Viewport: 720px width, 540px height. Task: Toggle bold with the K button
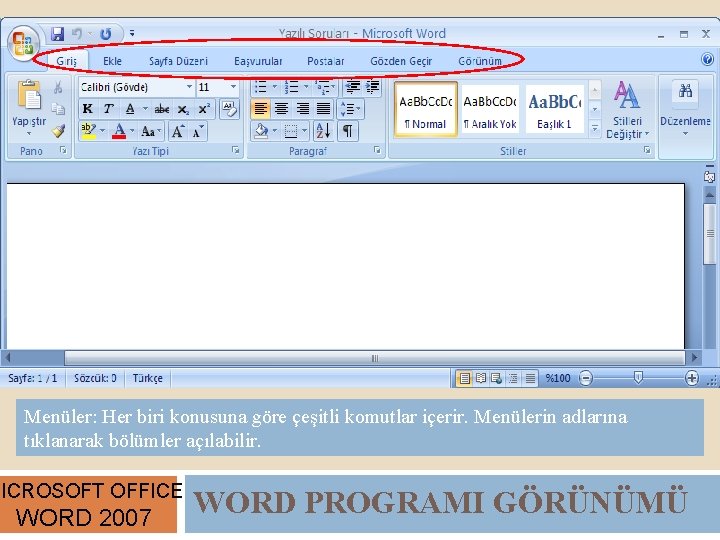pyautogui.click(x=87, y=109)
